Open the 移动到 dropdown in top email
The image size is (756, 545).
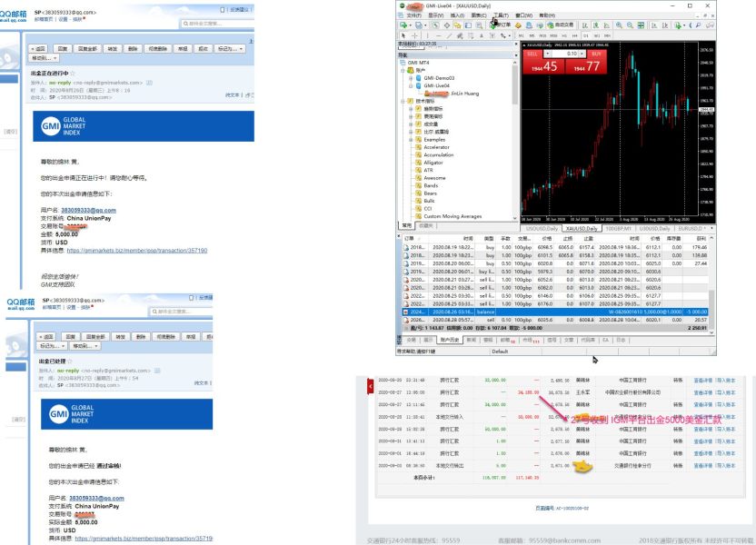tap(44, 58)
